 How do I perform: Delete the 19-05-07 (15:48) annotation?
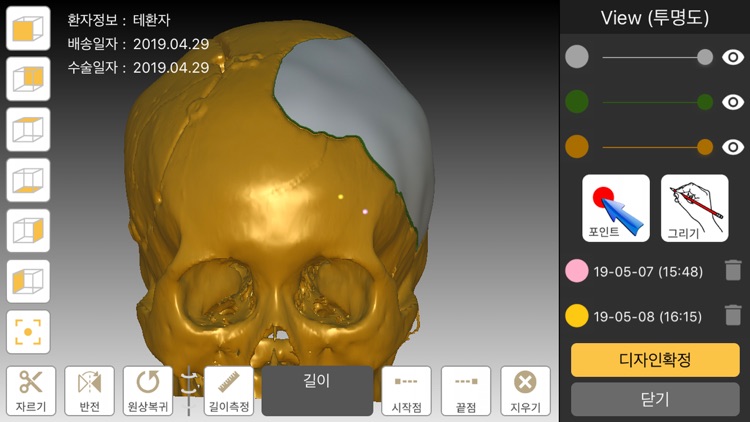click(x=733, y=271)
